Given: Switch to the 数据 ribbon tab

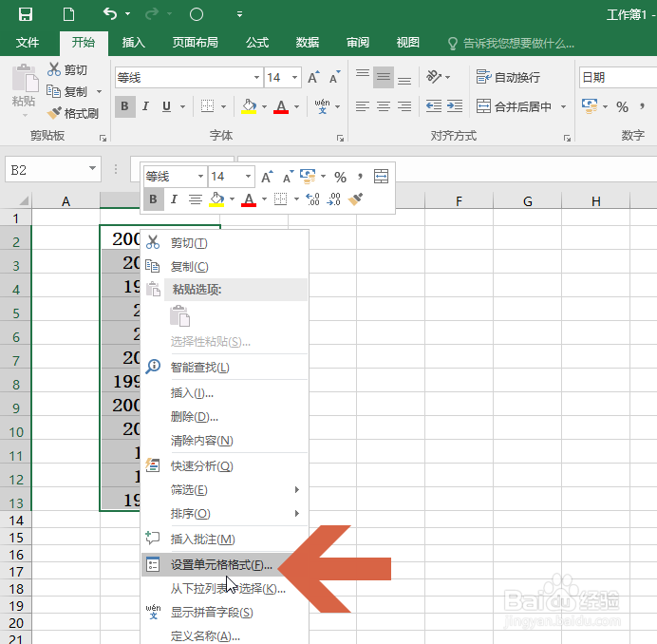Looking at the screenshot, I should (x=307, y=43).
